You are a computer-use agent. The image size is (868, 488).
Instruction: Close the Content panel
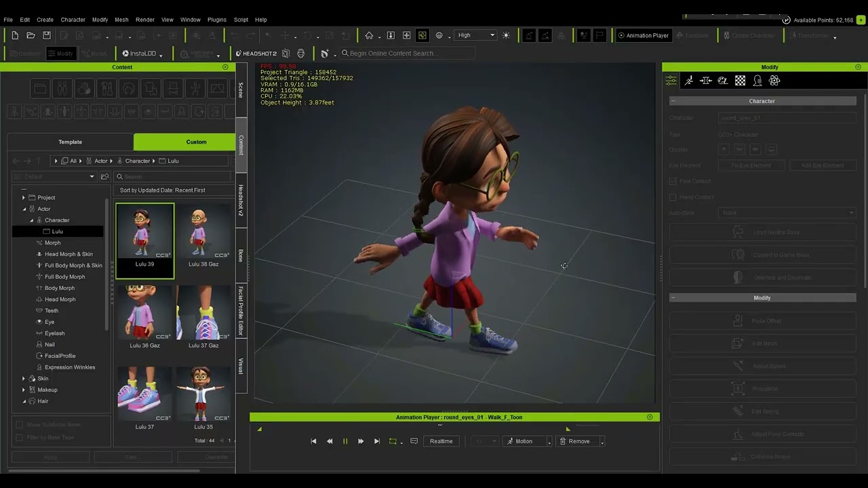tap(226, 67)
